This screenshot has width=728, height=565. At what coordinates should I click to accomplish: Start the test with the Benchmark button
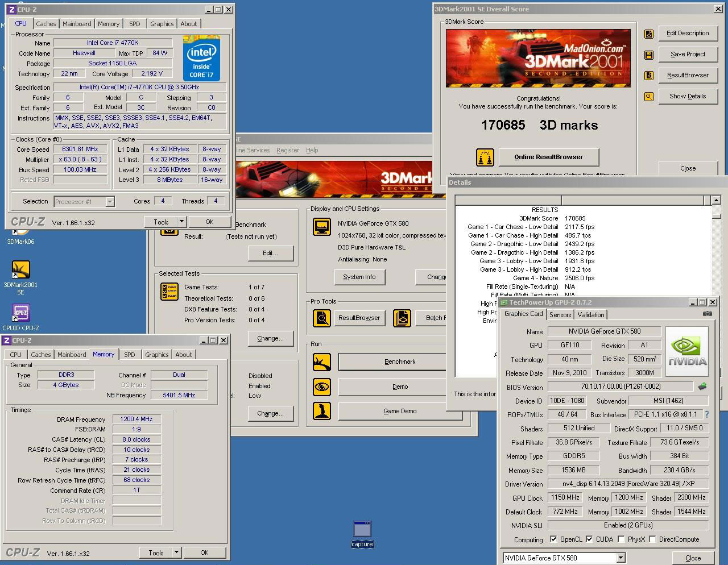(x=400, y=362)
